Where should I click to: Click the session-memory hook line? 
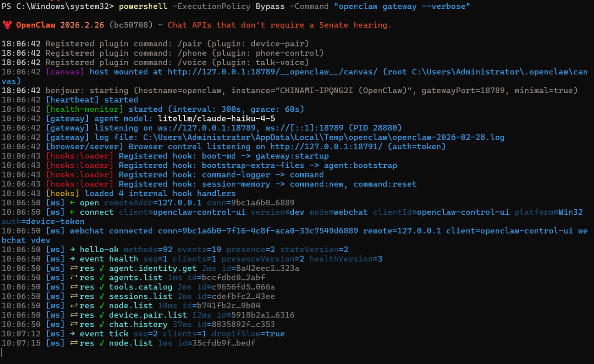coord(209,184)
